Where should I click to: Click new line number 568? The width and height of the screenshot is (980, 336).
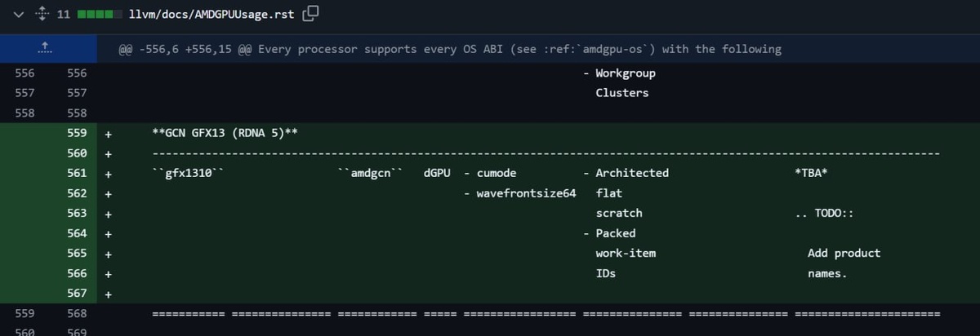pyautogui.click(x=77, y=314)
